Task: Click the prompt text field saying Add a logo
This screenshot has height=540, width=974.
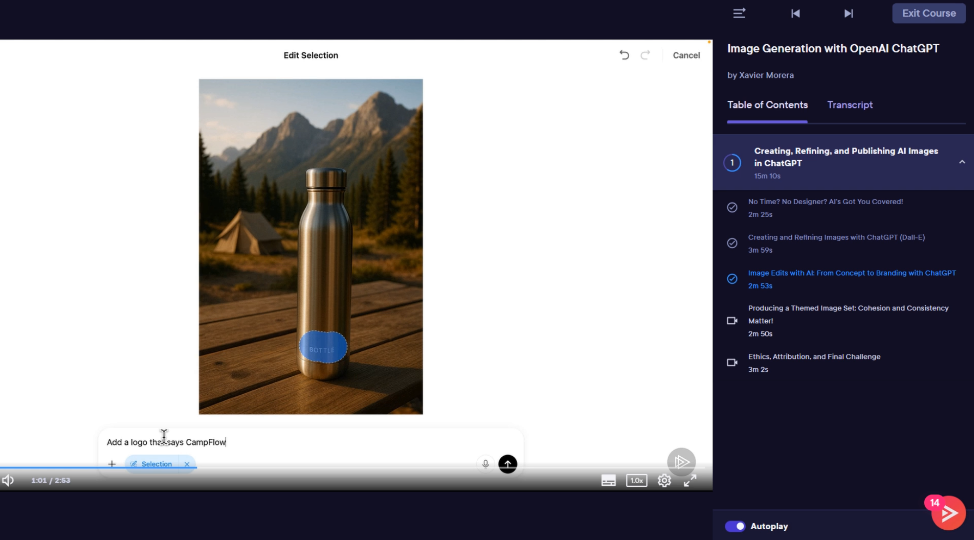Action: click(311, 442)
